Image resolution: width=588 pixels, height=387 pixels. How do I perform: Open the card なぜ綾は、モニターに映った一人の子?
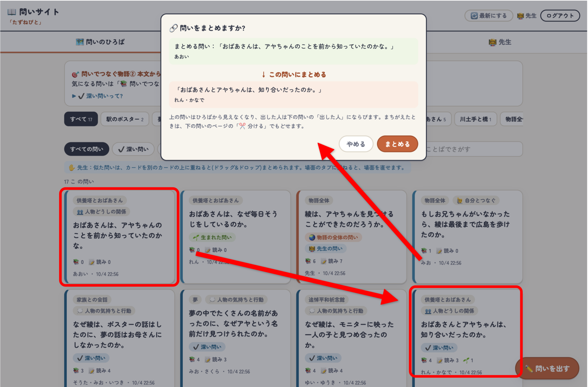tap(352, 338)
